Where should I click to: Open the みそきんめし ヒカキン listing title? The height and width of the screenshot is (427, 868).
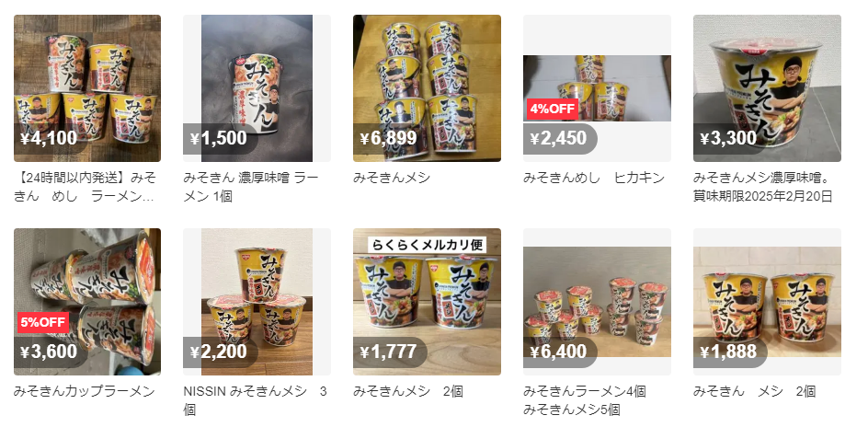point(593,179)
